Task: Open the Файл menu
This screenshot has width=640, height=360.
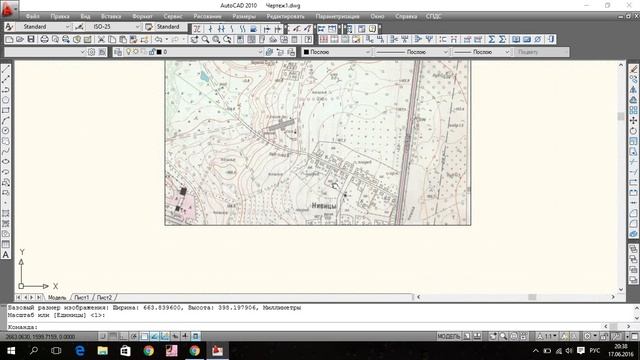Action: (32, 16)
